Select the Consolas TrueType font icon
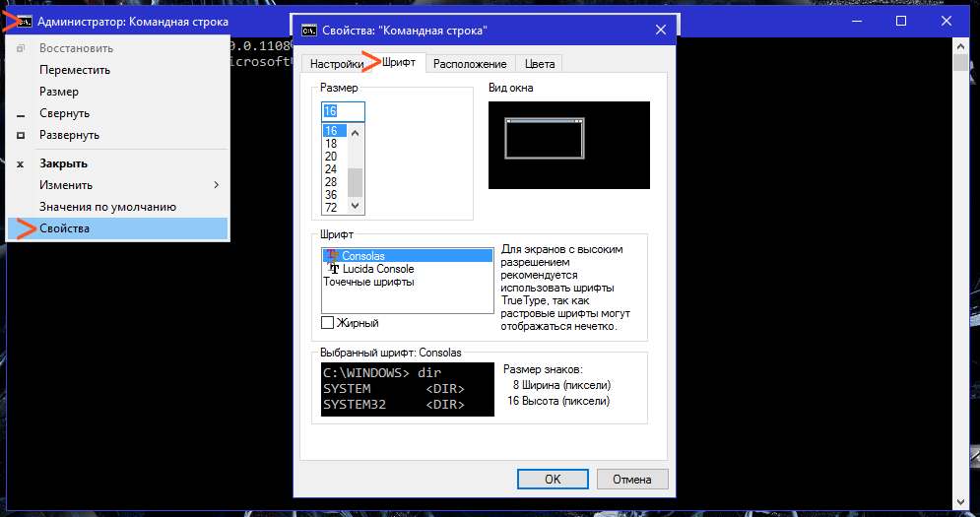The height and width of the screenshot is (517, 980). click(x=333, y=256)
